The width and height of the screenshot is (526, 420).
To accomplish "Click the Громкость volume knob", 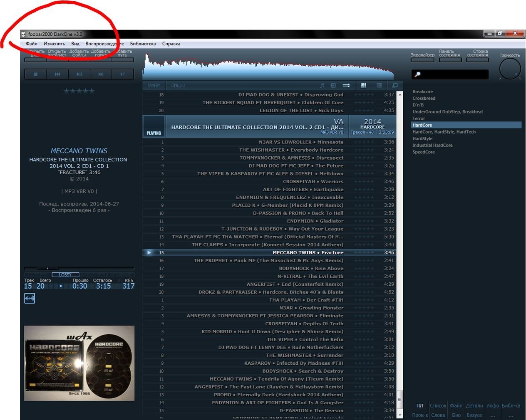I will (510, 69).
